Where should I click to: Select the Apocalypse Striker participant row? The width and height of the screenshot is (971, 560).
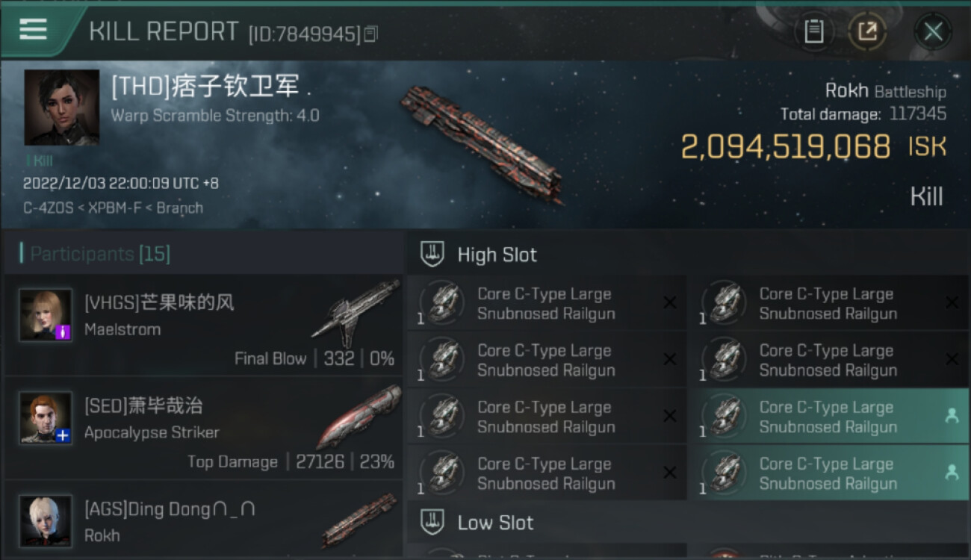203,429
